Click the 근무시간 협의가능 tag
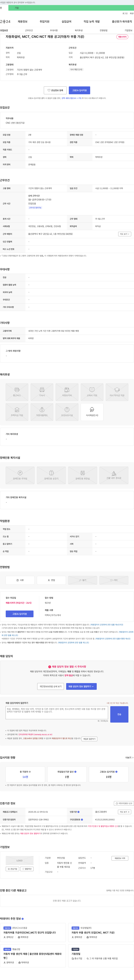Screen dimensions: 134x980 [35, 208]
